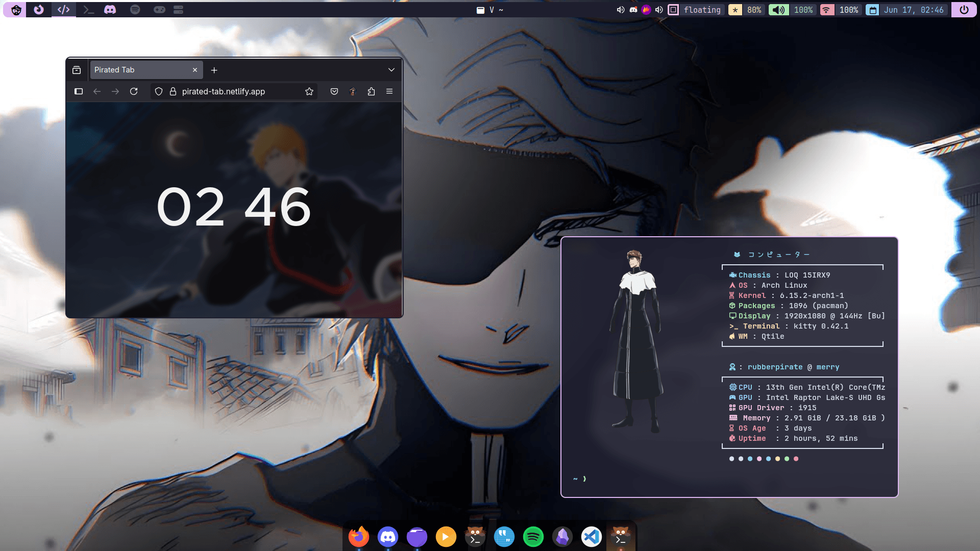Viewport: 980px width, 551px height.
Task: Open the server-stack workspace in the top bar
Action: coord(178,10)
